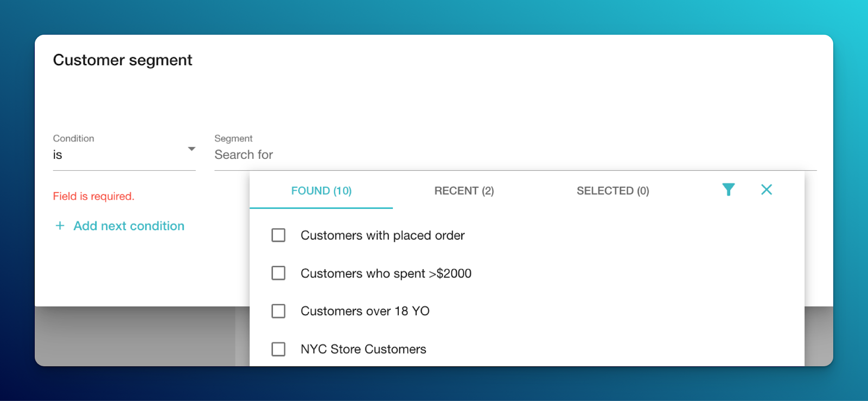The height and width of the screenshot is (401, 868).
Task: Click the Customers with placed order label
Action: point(382,235)
